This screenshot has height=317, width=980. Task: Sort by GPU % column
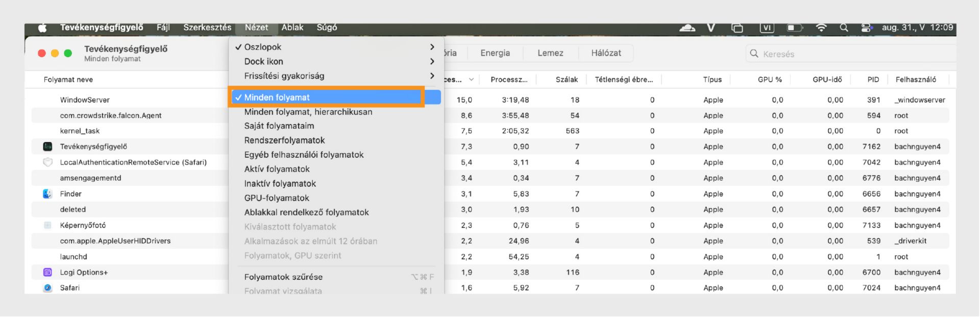coord(770,80)
